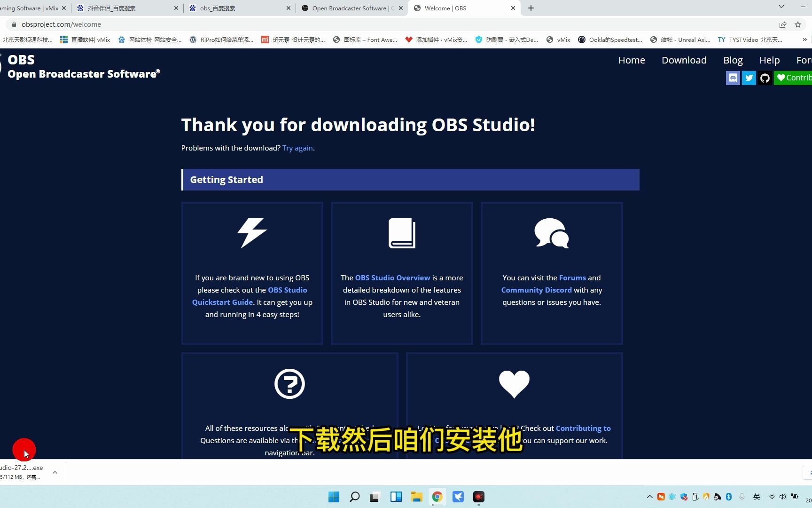Open the red recorder app on taskbar
The height and width of the screenshot is (508, 812).
(478, 497)
